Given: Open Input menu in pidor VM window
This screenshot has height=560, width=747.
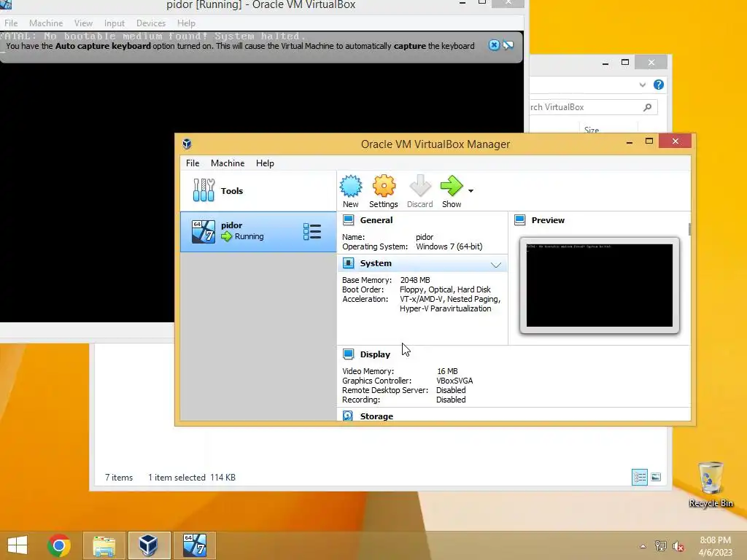Looking at the screenshot, I should 115,23.
